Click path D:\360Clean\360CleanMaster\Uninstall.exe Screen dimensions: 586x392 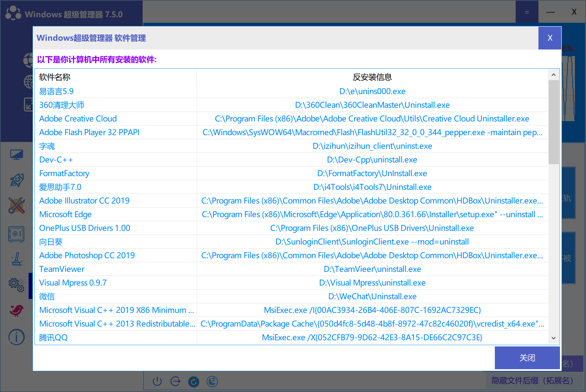pyautogui.click(x=372, y=105)
